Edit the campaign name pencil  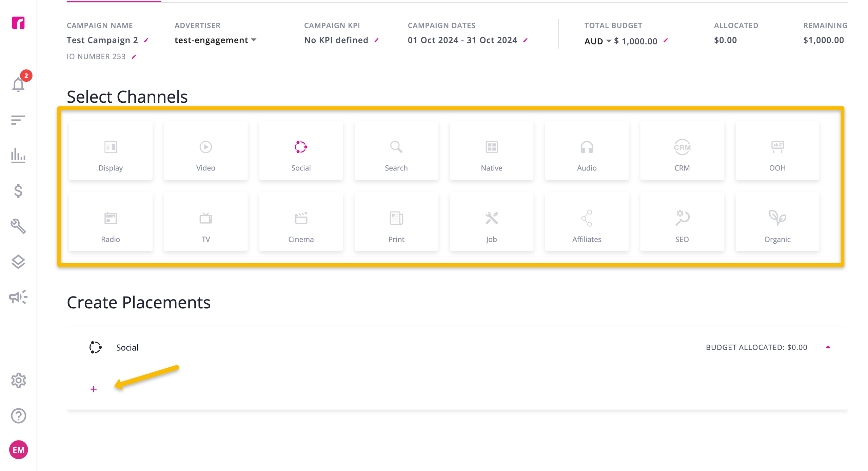click(x=146, y=40)
